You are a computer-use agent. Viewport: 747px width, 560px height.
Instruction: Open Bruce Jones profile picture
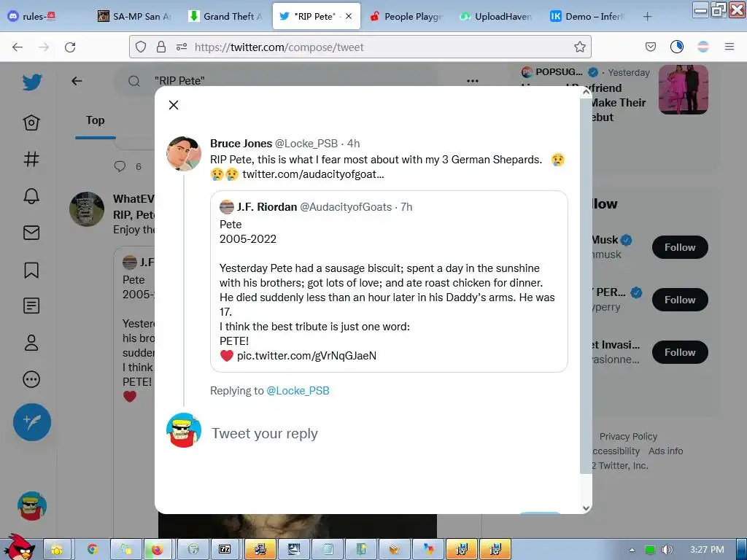184,154
